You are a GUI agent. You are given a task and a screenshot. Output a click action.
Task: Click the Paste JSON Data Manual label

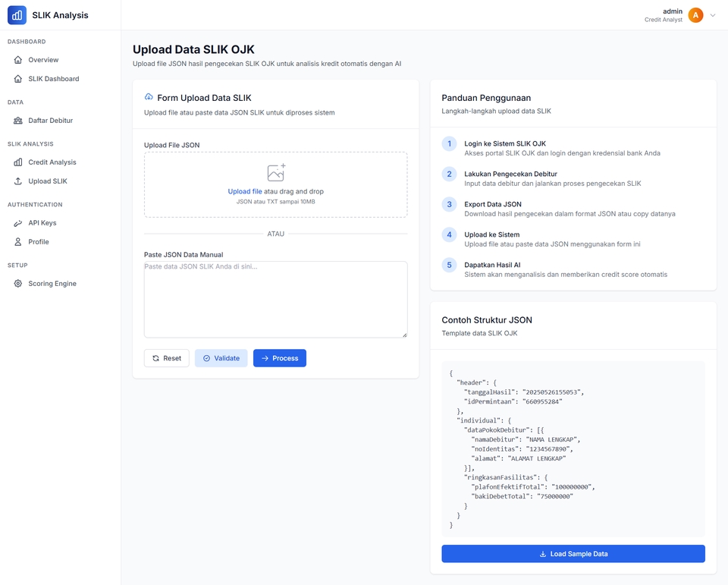184,255
